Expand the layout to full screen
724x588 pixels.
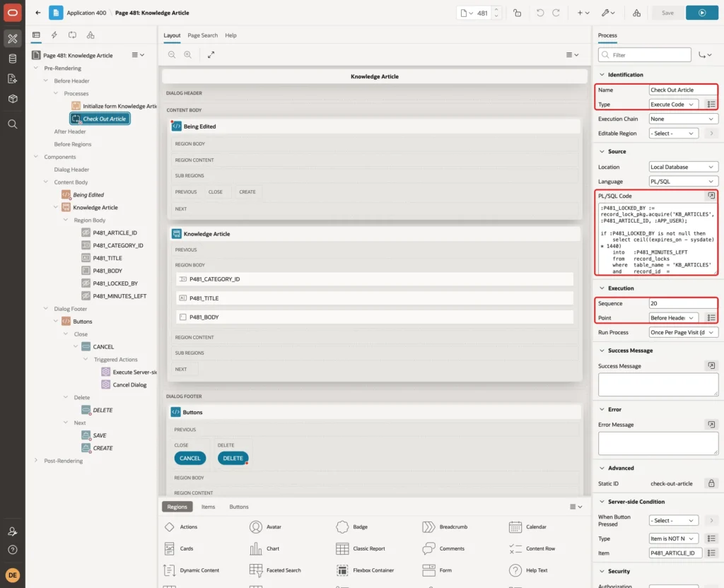pos(211,54)
